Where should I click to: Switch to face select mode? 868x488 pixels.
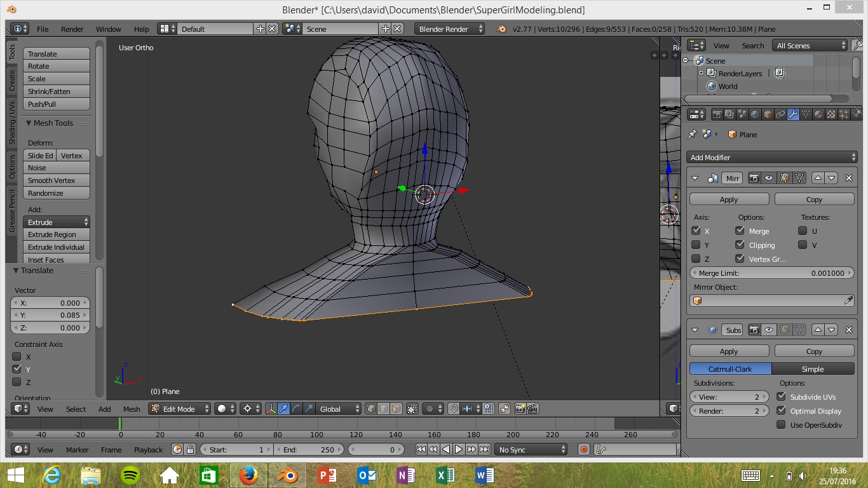pyautogui.click(x=396, y=409)
